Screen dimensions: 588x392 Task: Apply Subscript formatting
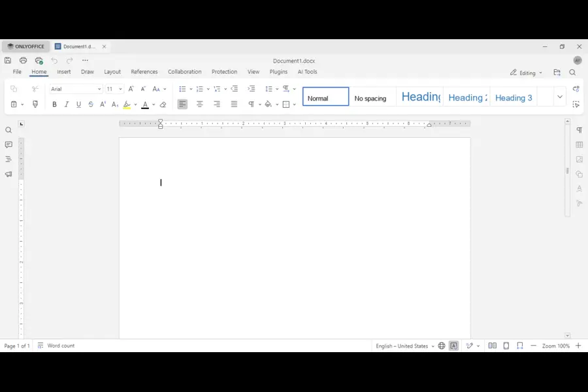115,105
